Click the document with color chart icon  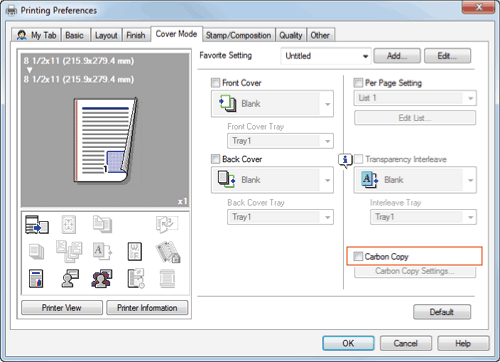pos(36,279)
